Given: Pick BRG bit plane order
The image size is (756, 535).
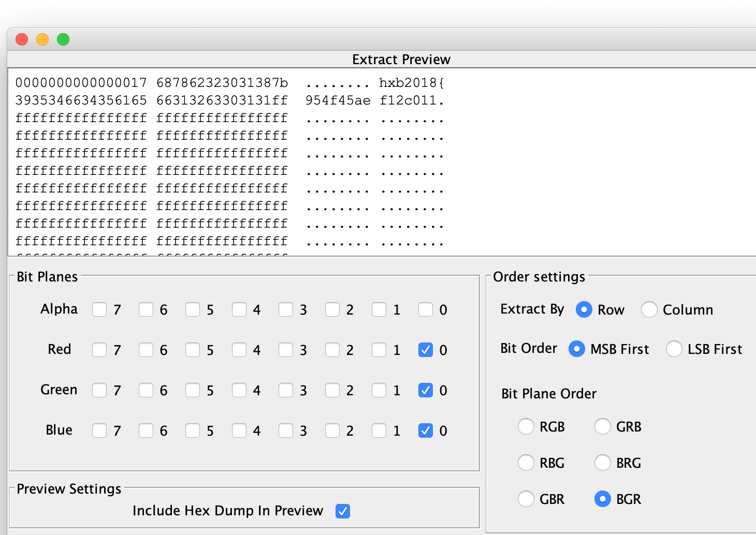Looking at the screenshot, I should (603, 463).
